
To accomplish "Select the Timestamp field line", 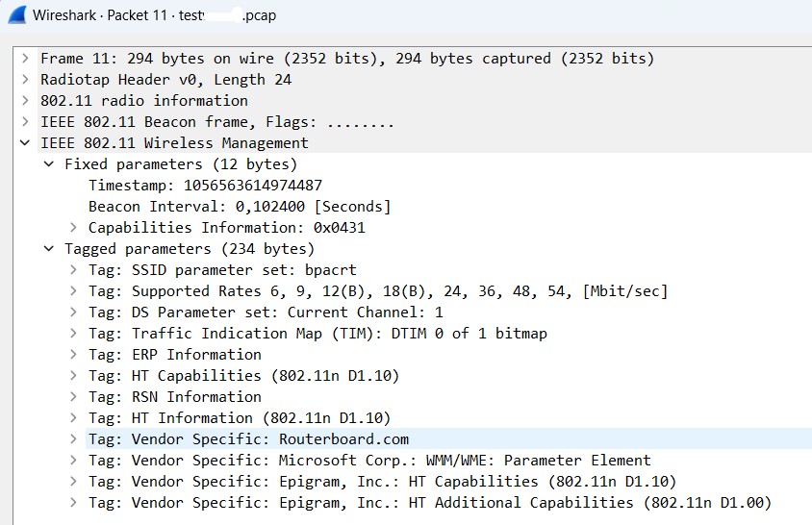I will coord(205,186).
